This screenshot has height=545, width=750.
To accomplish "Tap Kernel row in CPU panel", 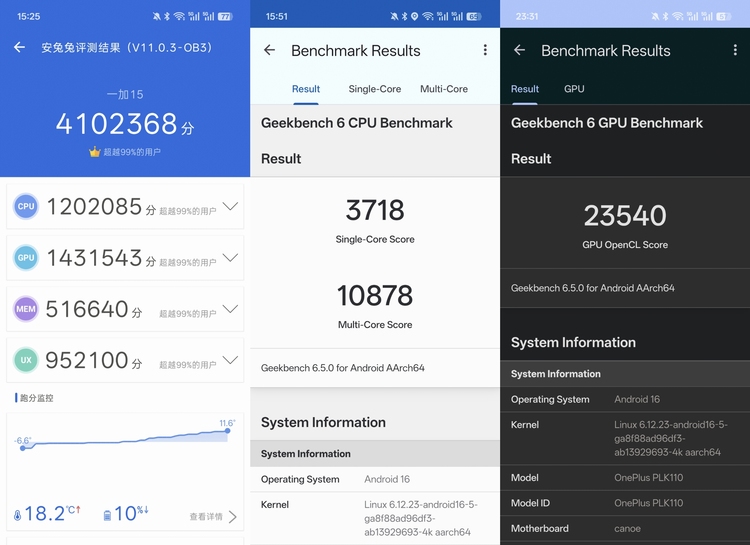I will pyautogui.click(x=375, y=518).
